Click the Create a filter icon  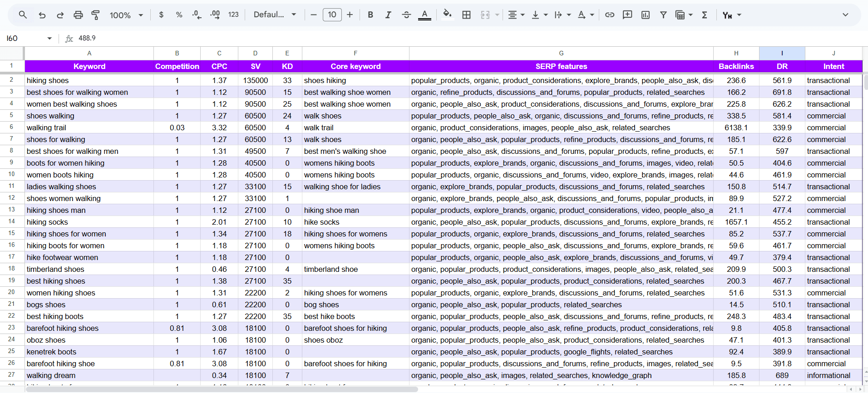(x=663, y=15)
